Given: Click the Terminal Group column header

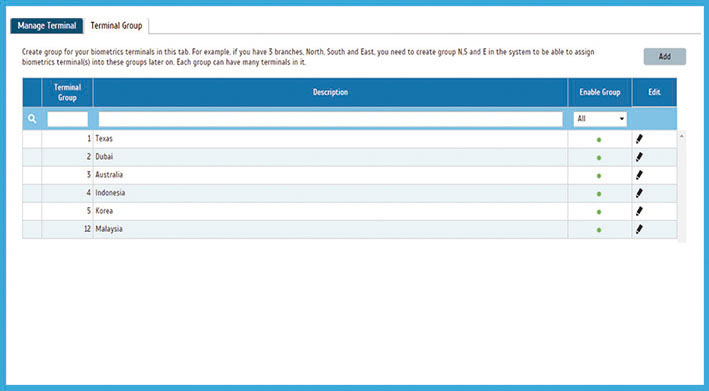Looking at the screenshot, I should click(x=67, y=92).
